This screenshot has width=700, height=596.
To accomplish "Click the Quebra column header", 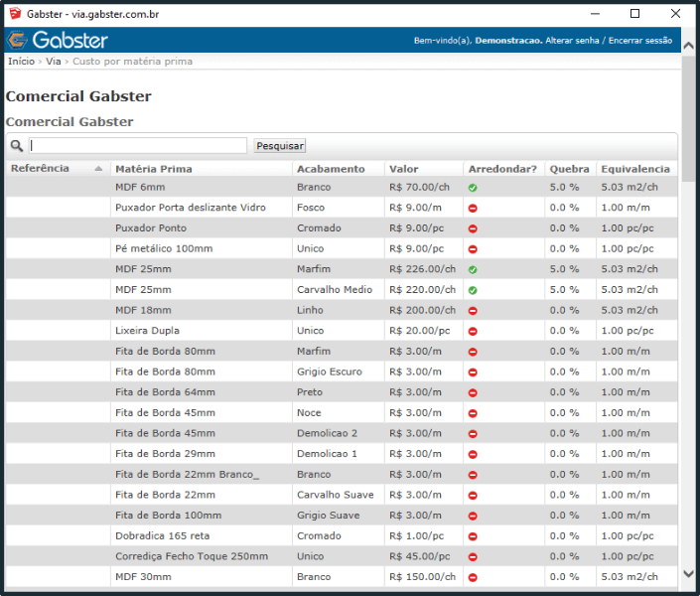I will (569, 169).
